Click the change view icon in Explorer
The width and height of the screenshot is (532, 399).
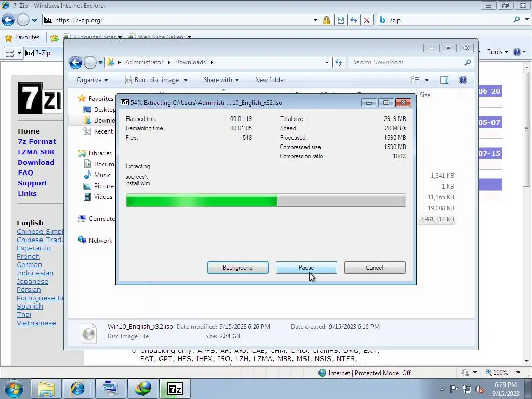tap(416, 80)
